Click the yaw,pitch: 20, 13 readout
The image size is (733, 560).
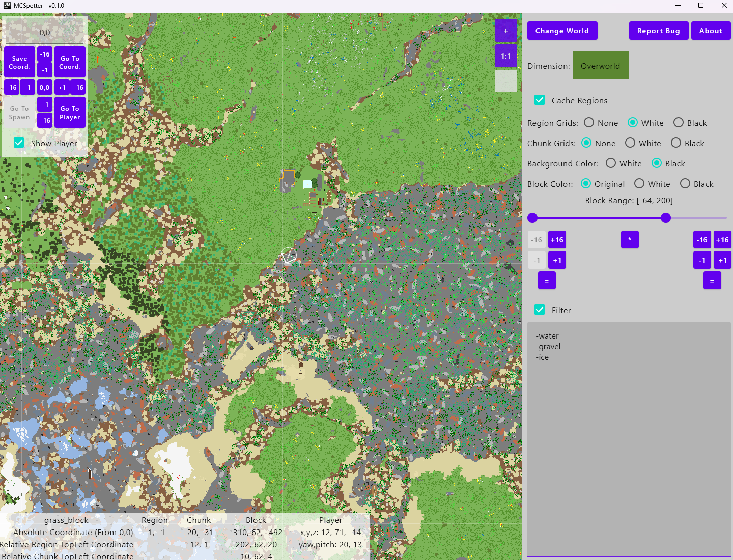click(330, 544)
